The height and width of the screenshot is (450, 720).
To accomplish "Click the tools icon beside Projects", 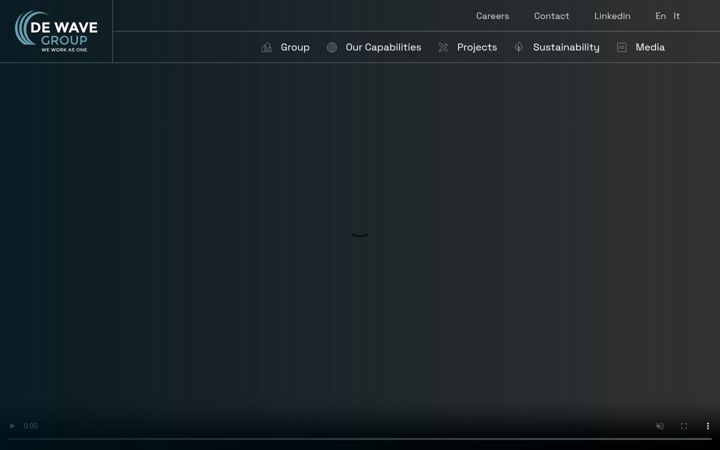I will (x=443, y=47).
